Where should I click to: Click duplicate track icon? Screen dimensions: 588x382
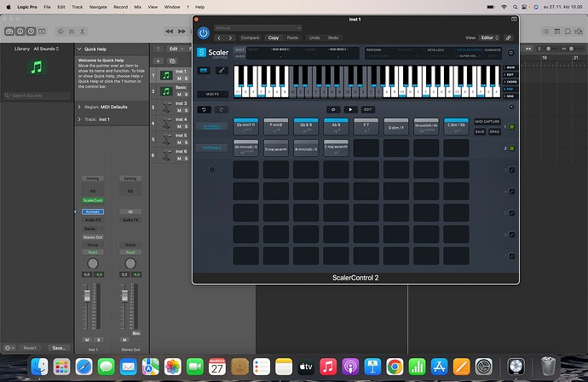click(x=172, y=61)
